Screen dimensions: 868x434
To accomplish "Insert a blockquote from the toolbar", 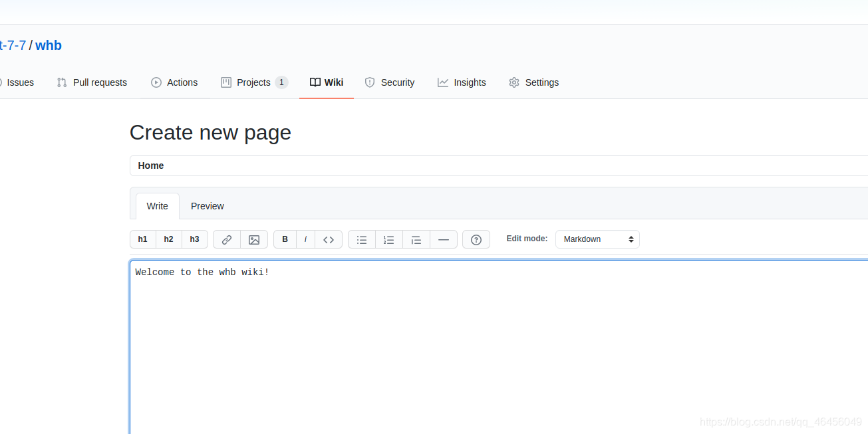I will click(416, 239).
